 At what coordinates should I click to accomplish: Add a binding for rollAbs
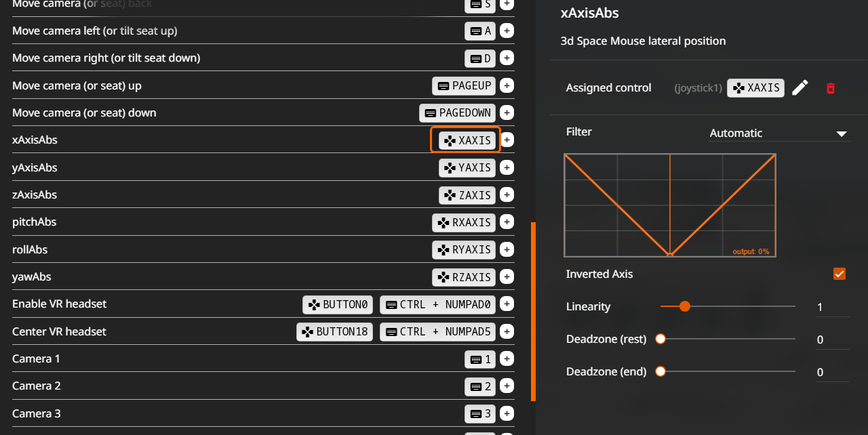[507, 249]
